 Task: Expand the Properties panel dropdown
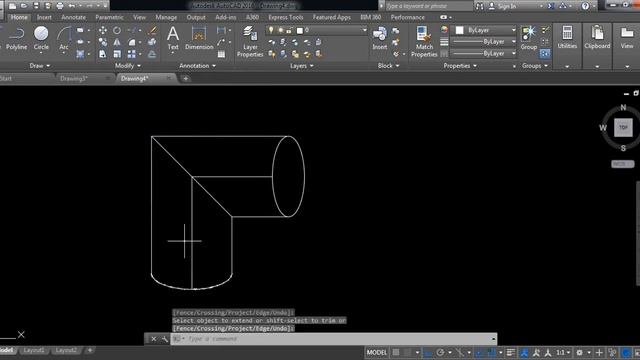click(x=460, y=66)
